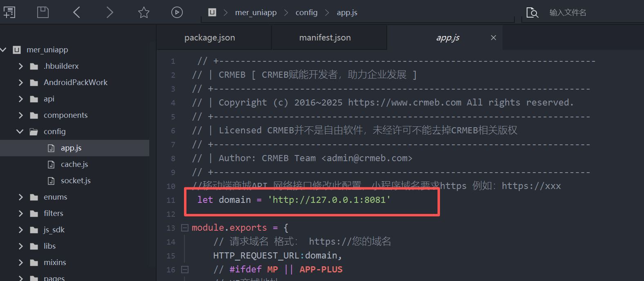Screen dimensions: 644x281
Task: Click config in the breadcrumb path
Action: (x=306, y=13)
